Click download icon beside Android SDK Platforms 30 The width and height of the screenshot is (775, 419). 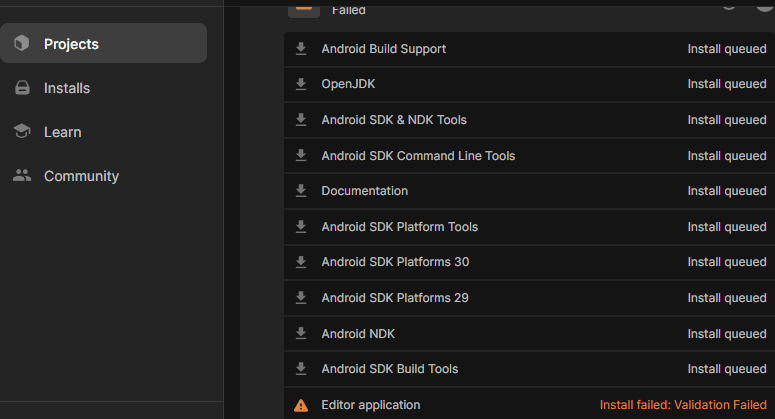(301, 262)
